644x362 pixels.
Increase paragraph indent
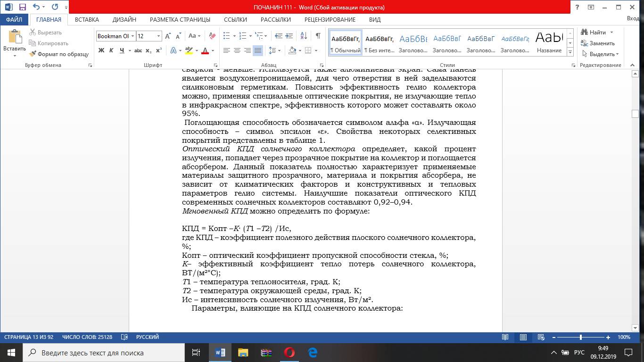click(289, 36)
